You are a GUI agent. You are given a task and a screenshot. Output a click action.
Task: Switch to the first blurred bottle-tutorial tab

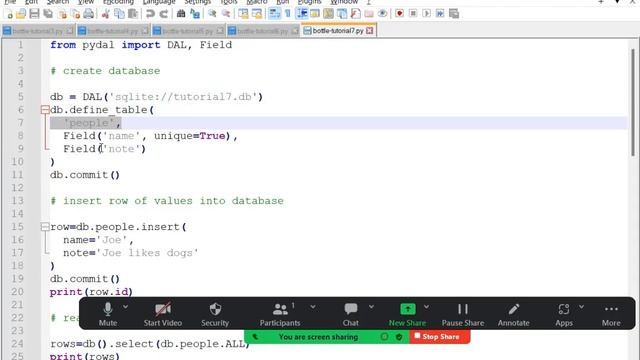(x=38, y=31)
